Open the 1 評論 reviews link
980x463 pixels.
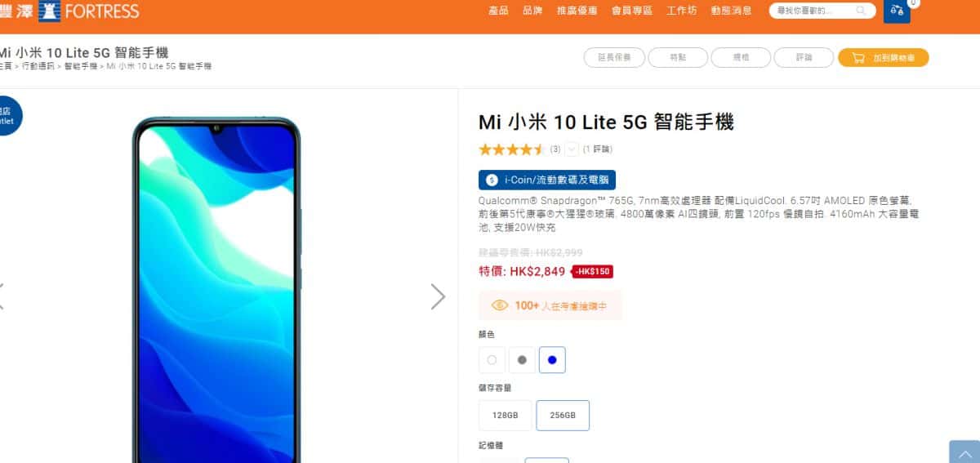tap(597, 149)
